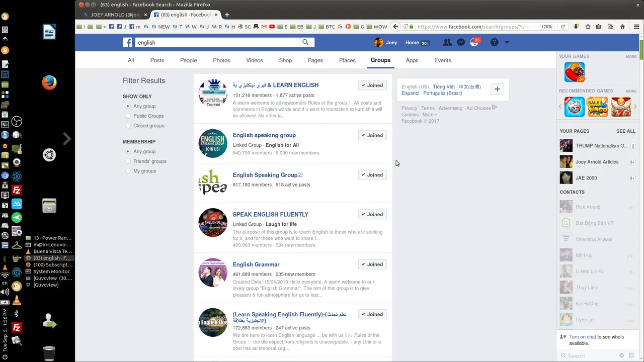644x362 pixels.
Task: Open chat settings gear icon
Action: [x=621, y=355]
